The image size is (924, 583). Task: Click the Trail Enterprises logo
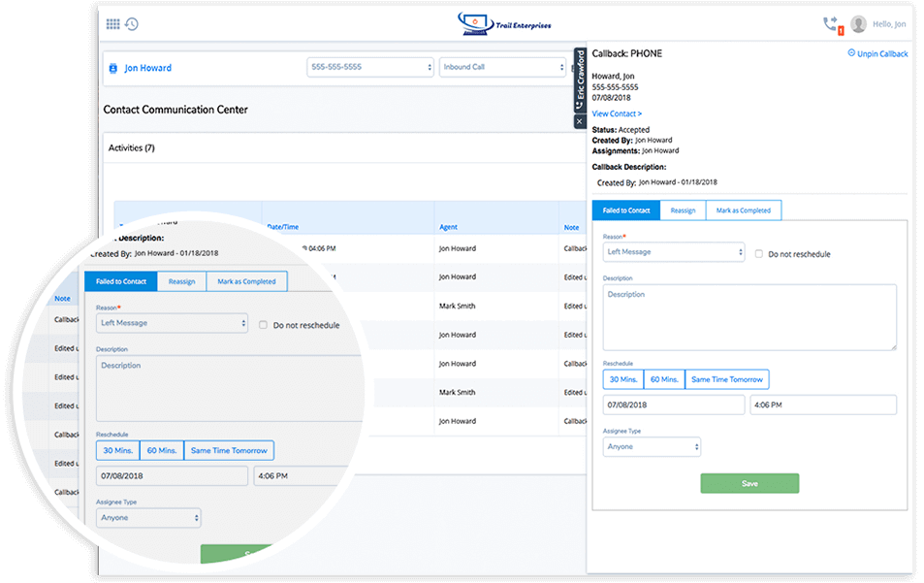(x=504, y=23)
